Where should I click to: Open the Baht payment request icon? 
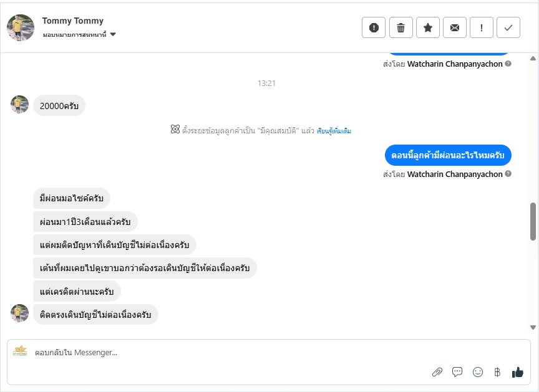[497, 372]
